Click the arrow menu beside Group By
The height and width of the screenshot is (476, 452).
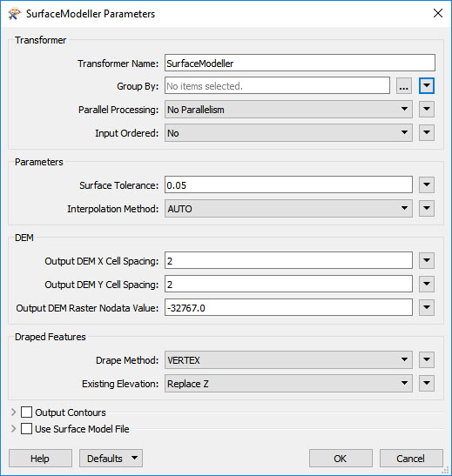pyautogui.click(x=427, y=86)
